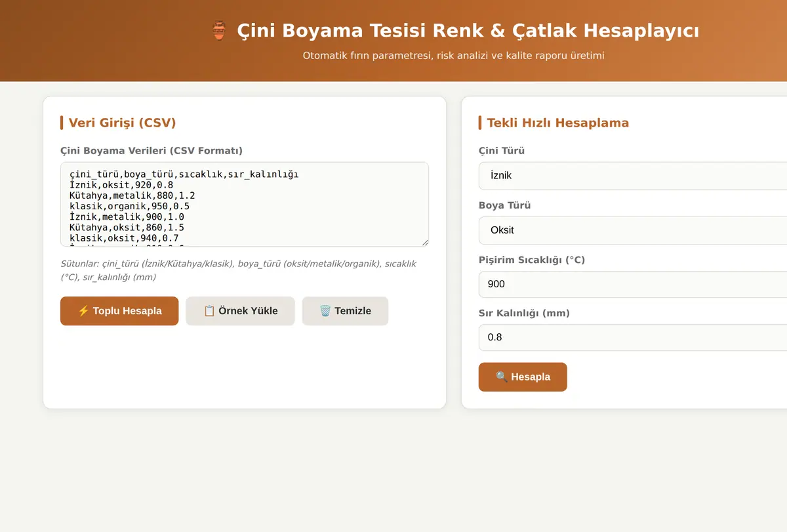Click the Toplu Hesapla button
Screen dimensions: 787x532
pyautogui.click(x=119, y=311)
